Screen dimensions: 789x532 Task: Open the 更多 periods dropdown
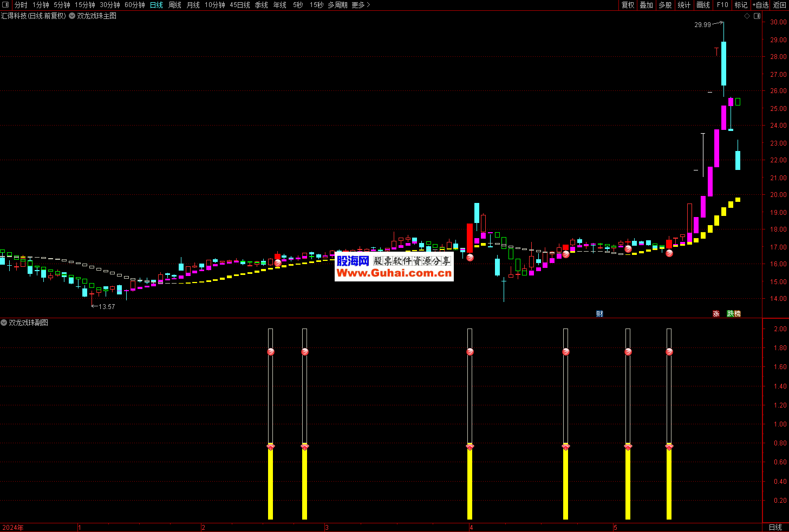(361, 5)
